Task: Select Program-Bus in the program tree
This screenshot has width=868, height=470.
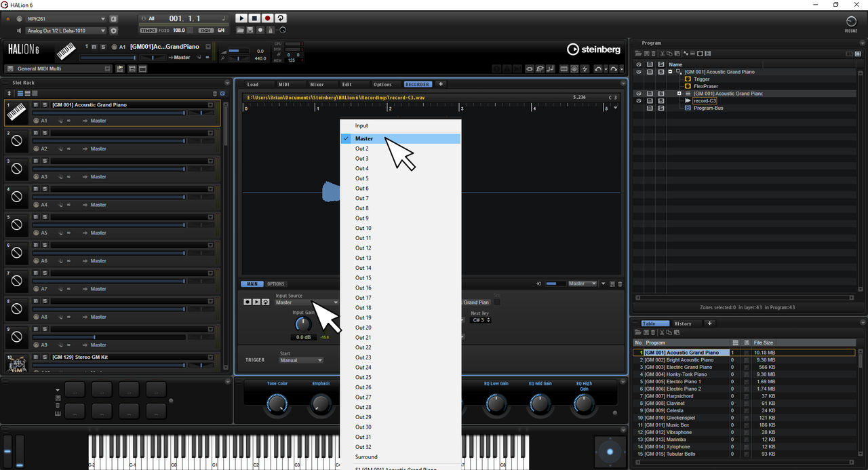Action: (x=708, y=108)
